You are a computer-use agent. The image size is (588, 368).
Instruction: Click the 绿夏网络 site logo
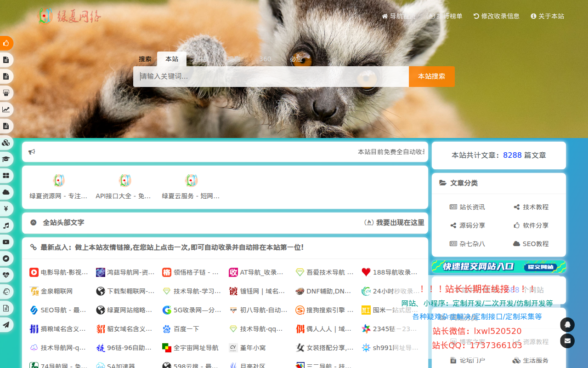69,16
